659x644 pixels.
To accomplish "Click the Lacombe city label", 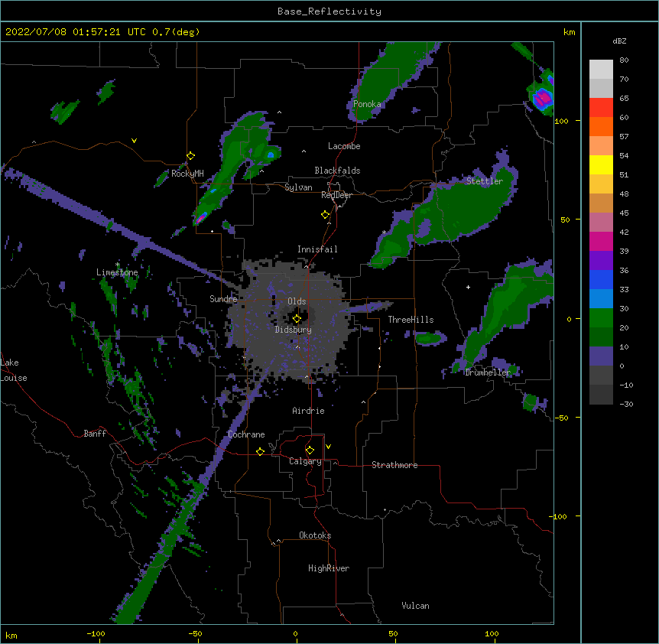I will tap(344, 146).
